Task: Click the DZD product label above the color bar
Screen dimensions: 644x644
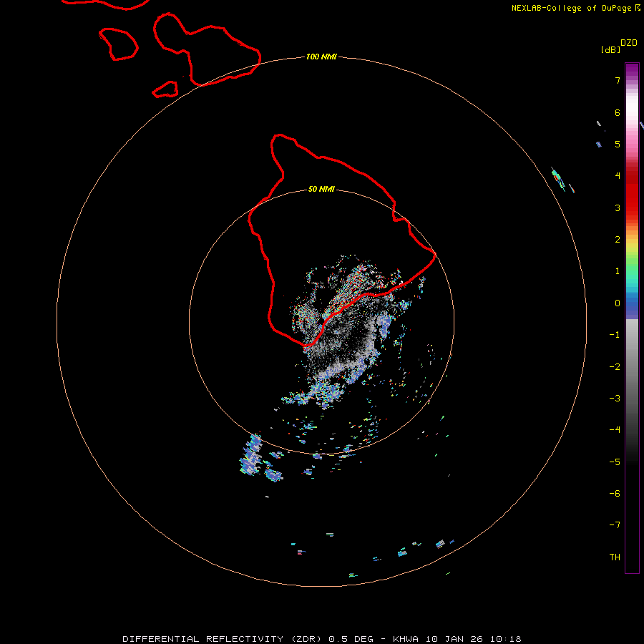Action: [629, 43]
